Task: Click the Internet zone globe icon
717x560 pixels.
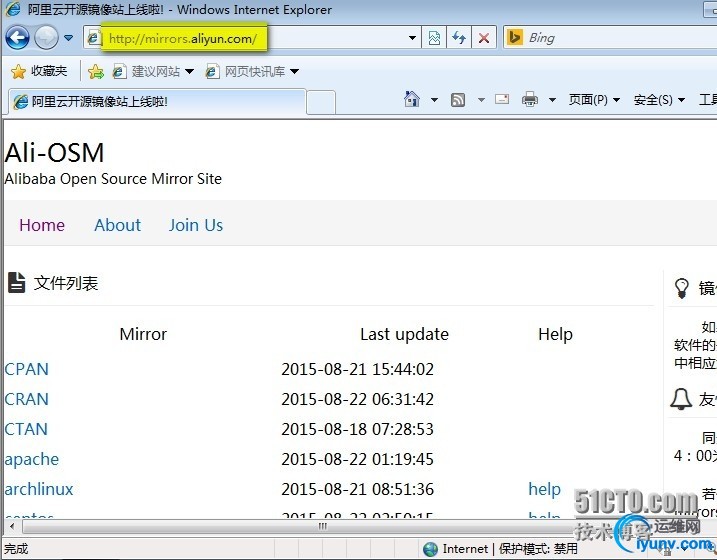Action: 430,549
